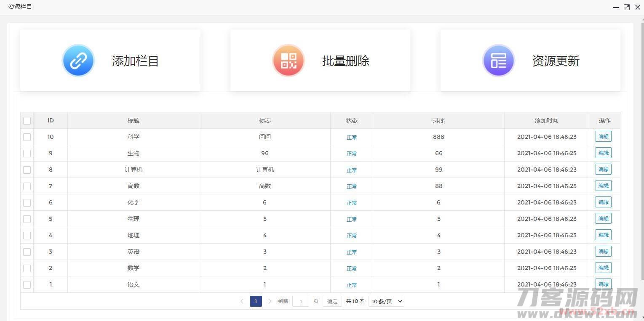Go to the previous page arrow
This screenshot has width=644, height=321.
242,301
